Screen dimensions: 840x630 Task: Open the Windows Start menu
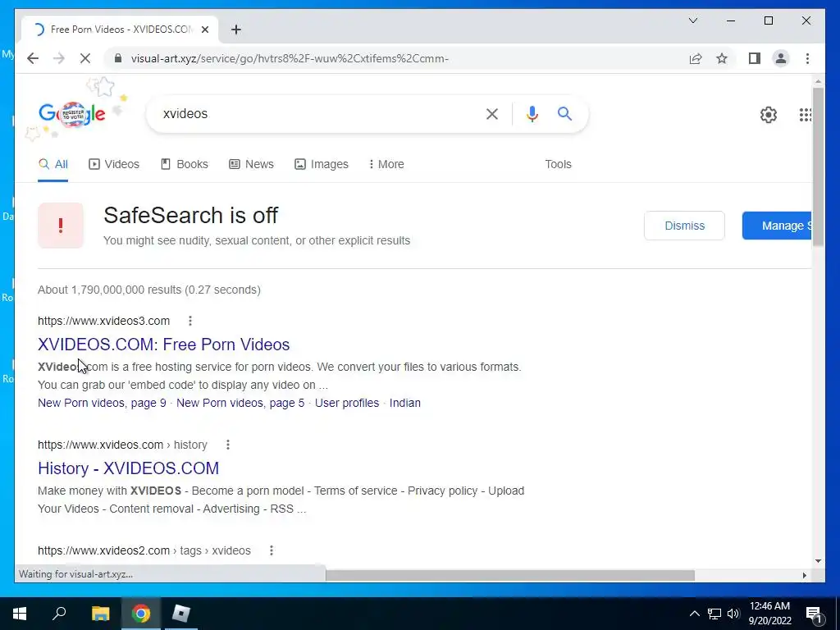[x=20, y=614]
